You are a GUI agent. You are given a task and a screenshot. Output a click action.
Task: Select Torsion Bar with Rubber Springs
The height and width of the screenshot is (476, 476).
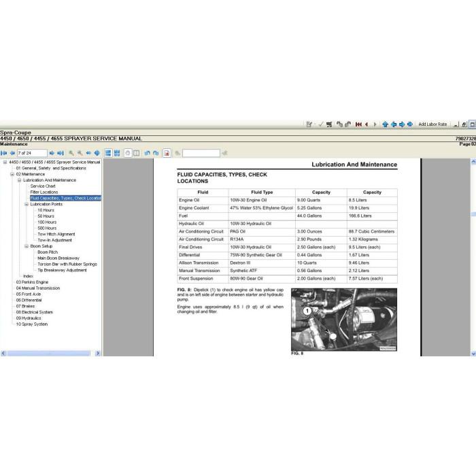coord(67,264)
